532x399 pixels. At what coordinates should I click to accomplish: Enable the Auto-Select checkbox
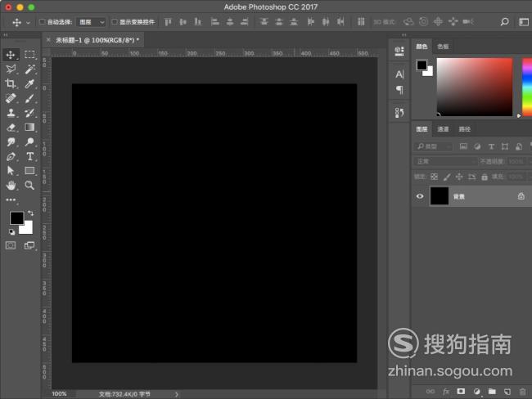click(42, 22)
